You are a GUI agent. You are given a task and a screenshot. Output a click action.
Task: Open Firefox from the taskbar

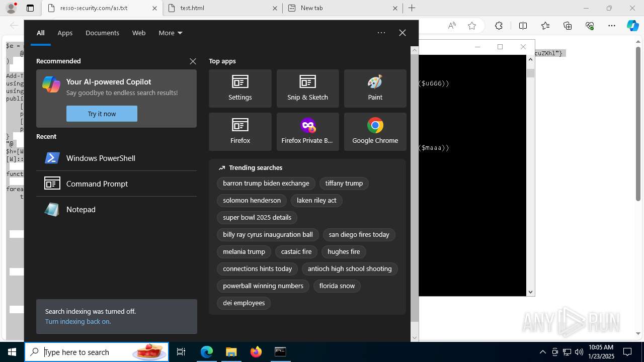click(x=256, y=352)
